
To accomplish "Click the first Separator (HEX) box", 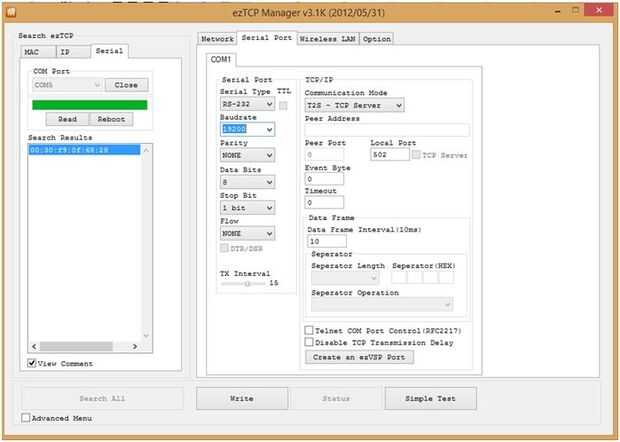I will pos(399,278).
